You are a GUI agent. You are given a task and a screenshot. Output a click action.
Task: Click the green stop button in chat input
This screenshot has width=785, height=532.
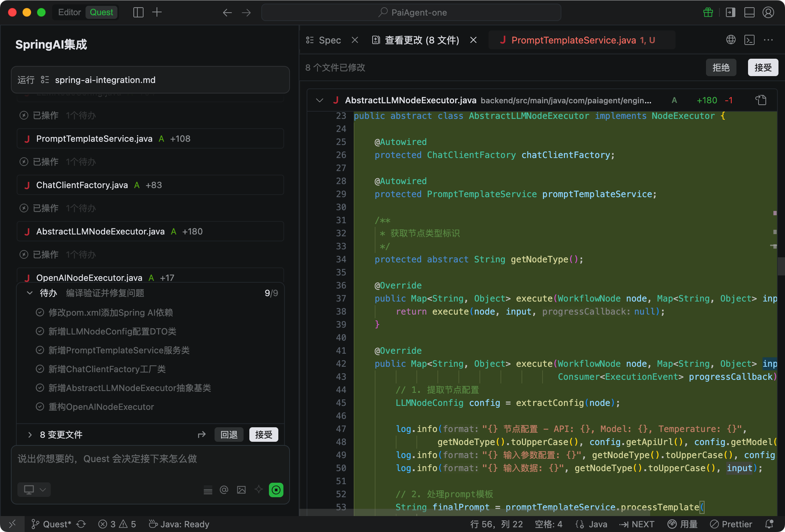(x=276, y=490)
